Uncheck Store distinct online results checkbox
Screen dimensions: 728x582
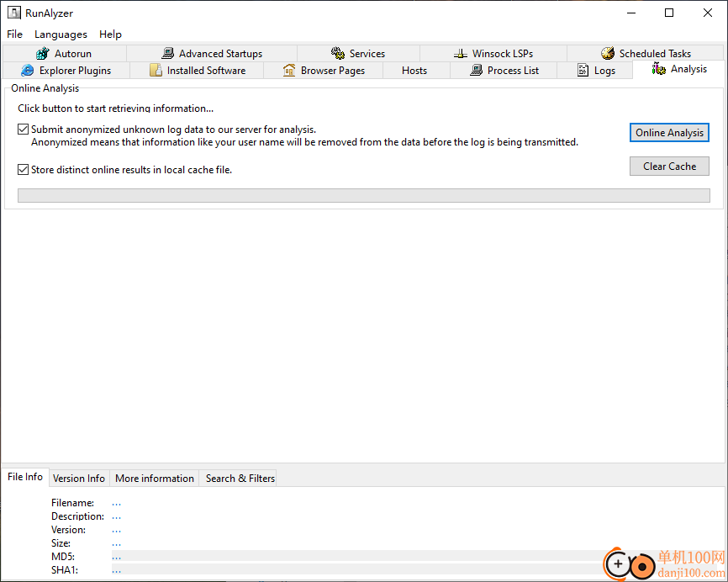[23, 170]
